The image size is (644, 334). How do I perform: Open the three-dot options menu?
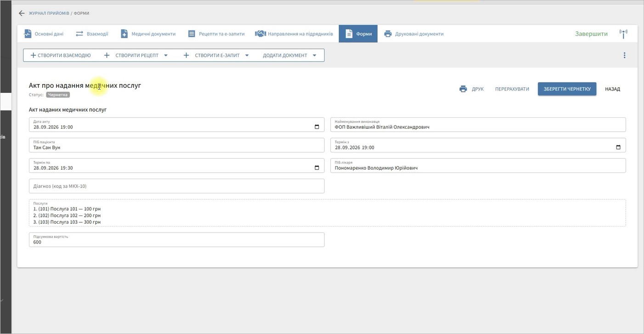click(x=624, y=55)
